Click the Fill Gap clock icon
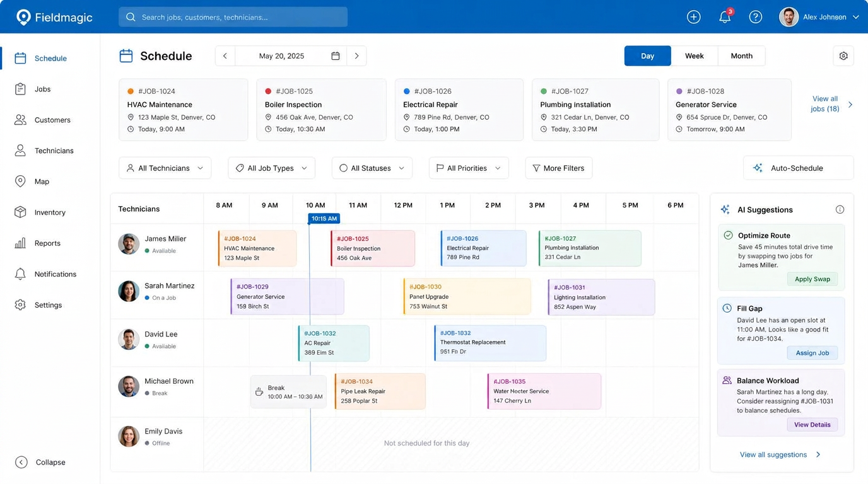This screenshot has height=484, width=868. tap(727, 308)
